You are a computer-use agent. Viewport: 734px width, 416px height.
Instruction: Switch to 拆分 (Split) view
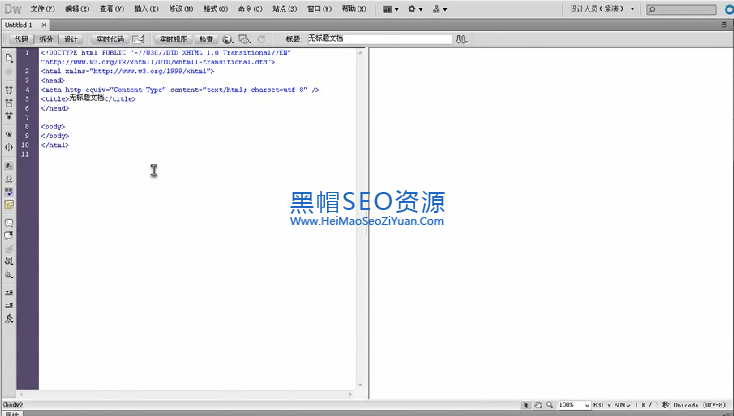(46, 38)
